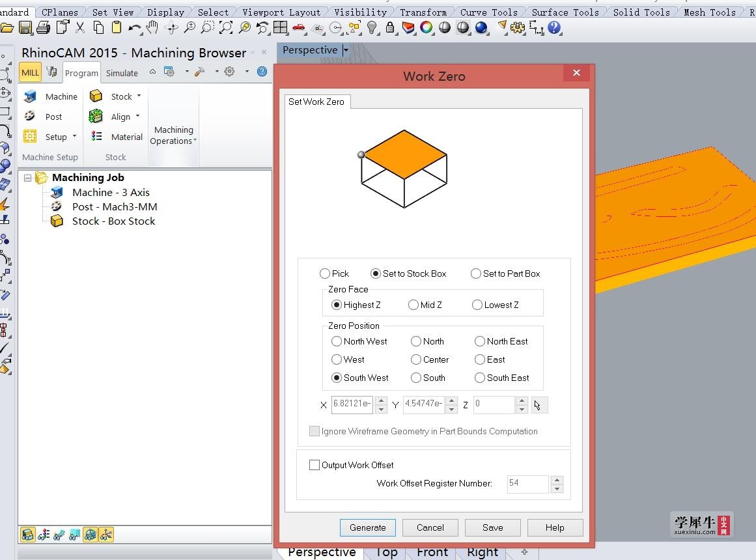The image size is (756, 560).
Task: Open the color wheel Properties icon
Action: (427, 27)
